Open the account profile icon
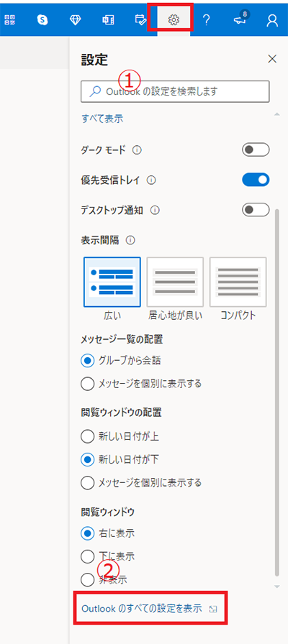Image resolution: width=288 pixels, height=644 pixels. click(x=272, y=19)
